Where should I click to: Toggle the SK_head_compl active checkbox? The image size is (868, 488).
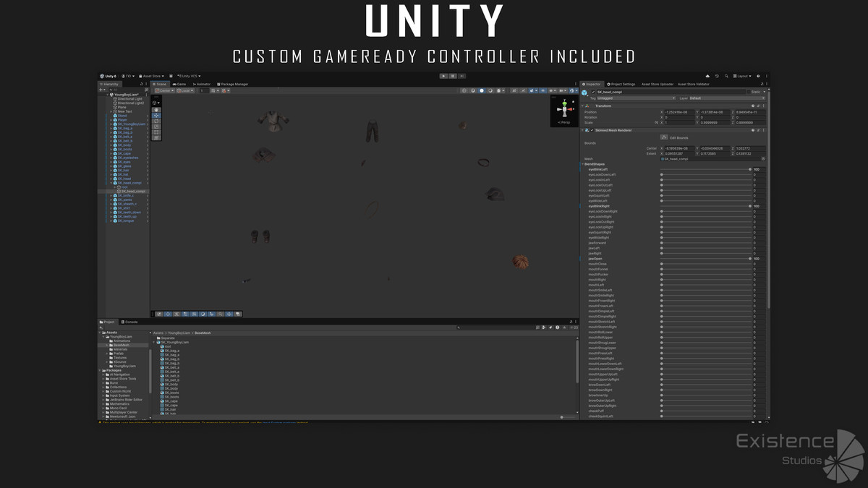[x=593, y=93]
